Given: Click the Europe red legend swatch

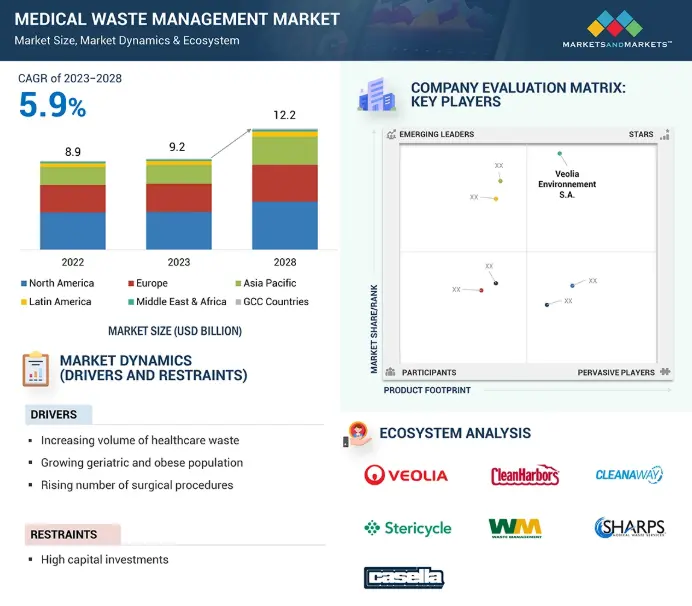Looking at the screenshot, I should pos(131,283).
